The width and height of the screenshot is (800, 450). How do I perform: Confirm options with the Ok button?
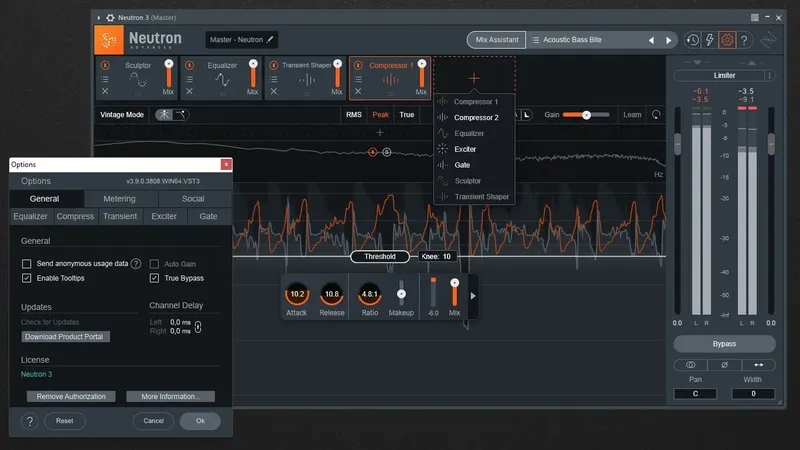(200, 421)
